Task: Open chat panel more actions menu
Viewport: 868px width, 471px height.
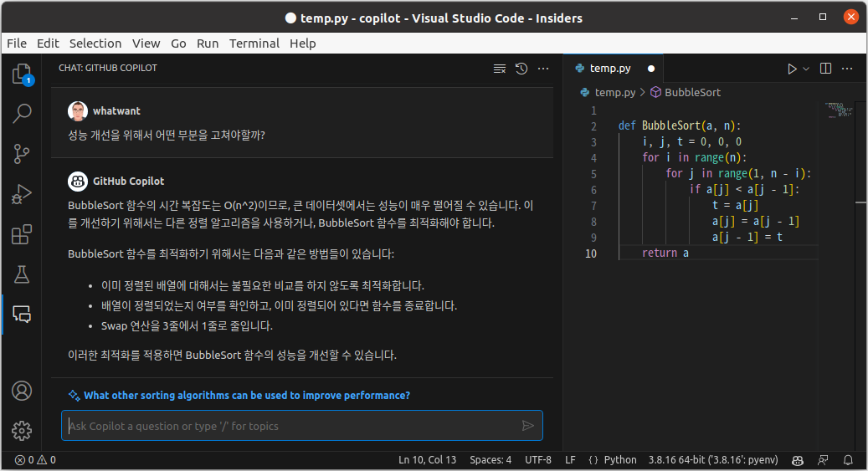Action: pyautogui.click(x=543, y=69)
